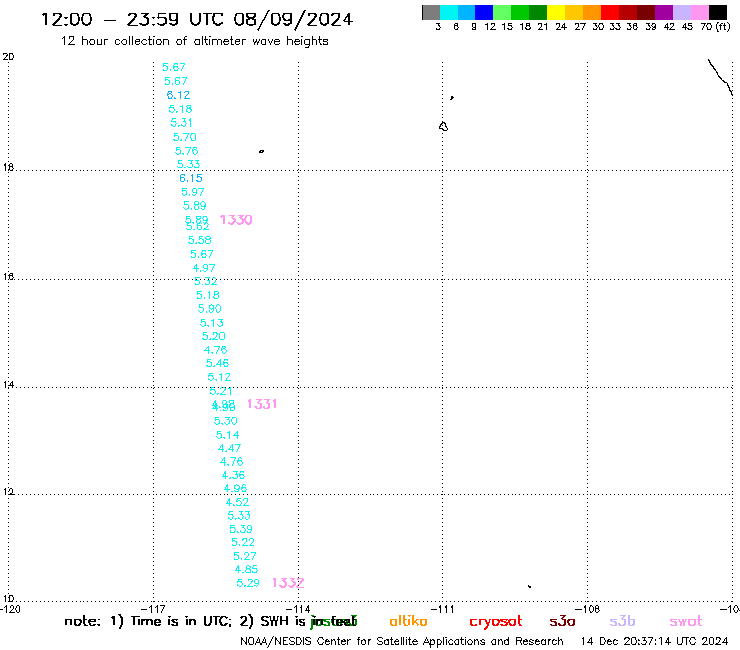Click the small island outline near 5.76 reading
Screen dimensions: 740x650
(x=261, y=152)
